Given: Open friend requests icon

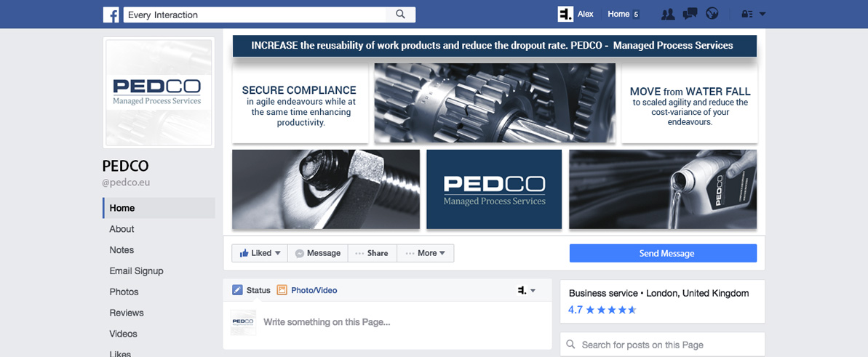Looking at the screenshot, I should coord(668,15).
